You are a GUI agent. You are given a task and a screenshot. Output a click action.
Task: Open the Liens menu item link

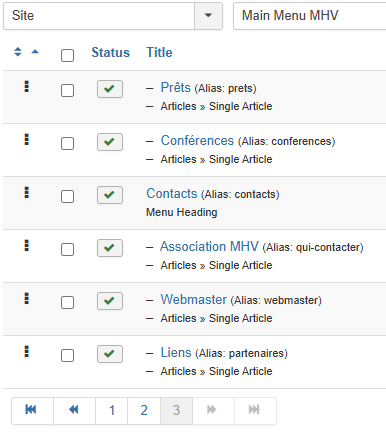click(x=176, y=353)
